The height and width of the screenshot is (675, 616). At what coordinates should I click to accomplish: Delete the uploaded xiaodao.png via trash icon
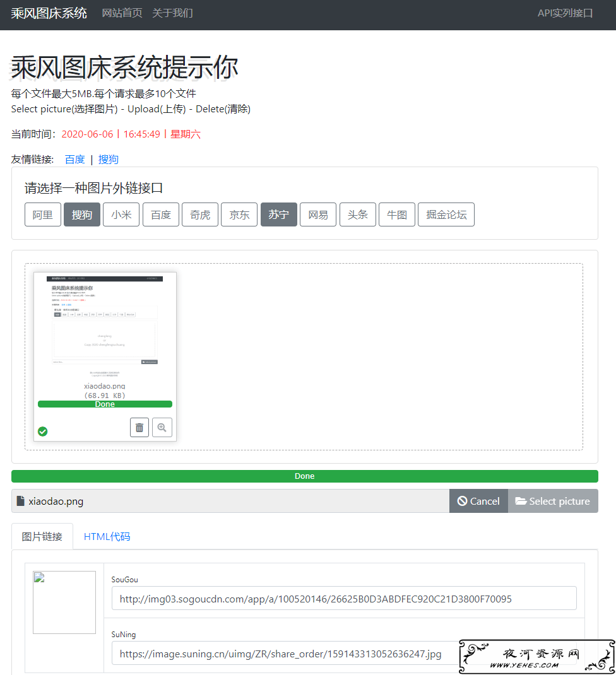(x=139, y=428)
